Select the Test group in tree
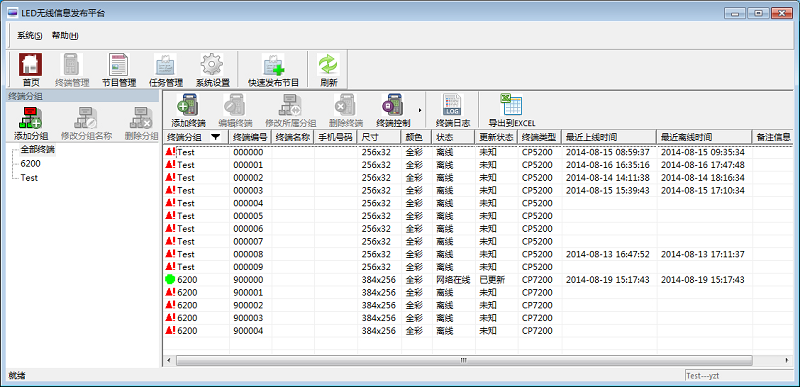This screenshot has height=387, width=800. pos(29,178)
